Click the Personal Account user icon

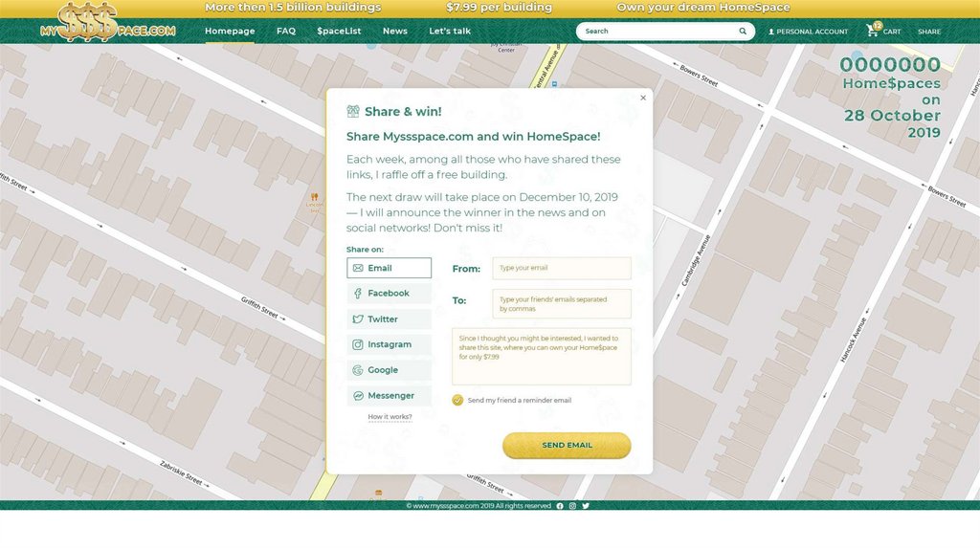tap(771, 32)
